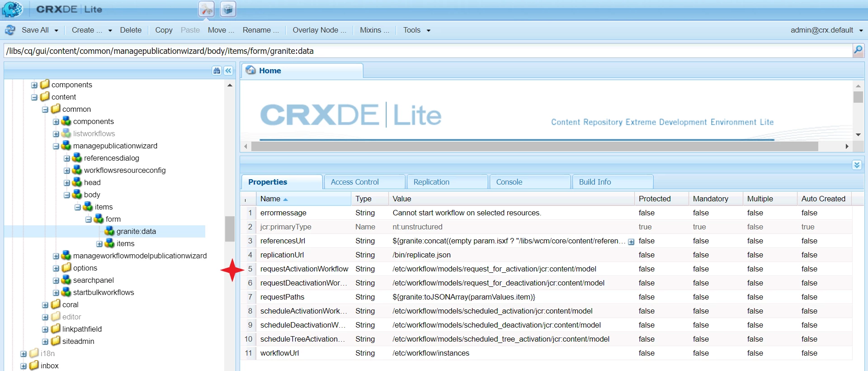Screen dimensions: 868x371
Task: Open the package manager icon in header
Action: 228,9
